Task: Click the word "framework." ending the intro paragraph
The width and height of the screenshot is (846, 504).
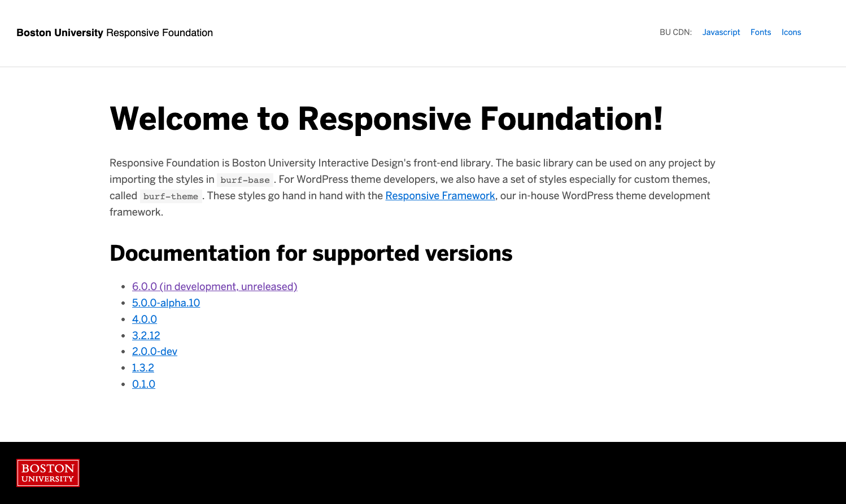Action: coord(136,212)
